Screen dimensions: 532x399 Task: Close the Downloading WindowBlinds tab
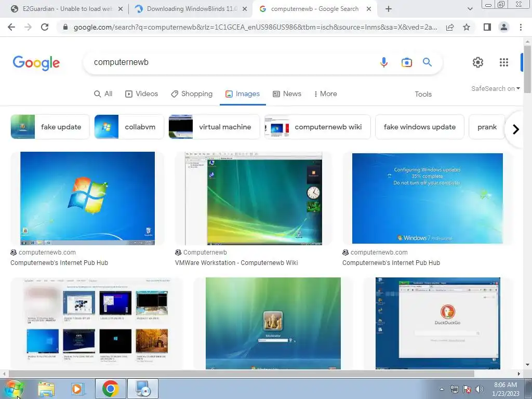(x=245, y=9)
